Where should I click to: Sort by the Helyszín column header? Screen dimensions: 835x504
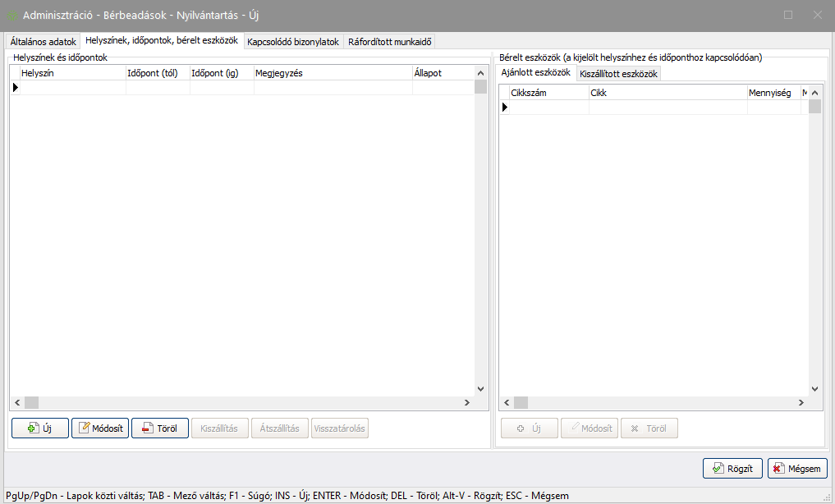coord(72,73)
